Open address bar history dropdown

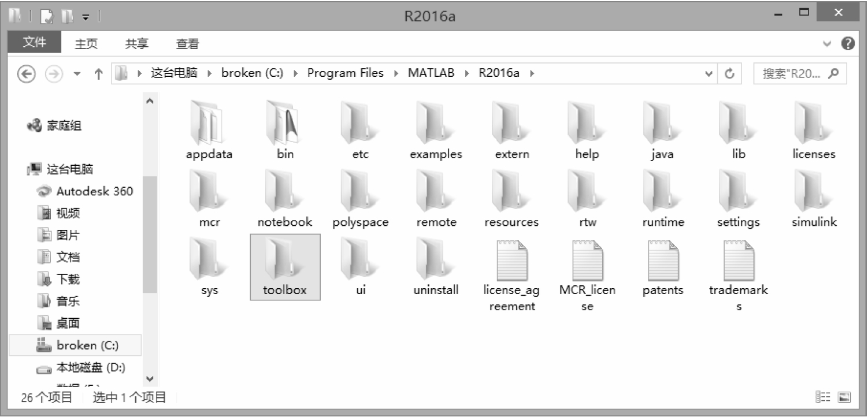tap(709, 73)
